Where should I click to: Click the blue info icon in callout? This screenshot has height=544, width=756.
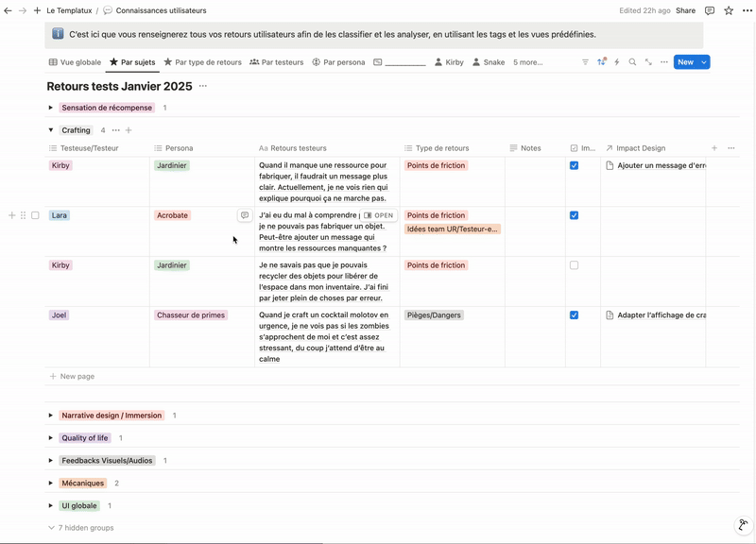point(58,34)
